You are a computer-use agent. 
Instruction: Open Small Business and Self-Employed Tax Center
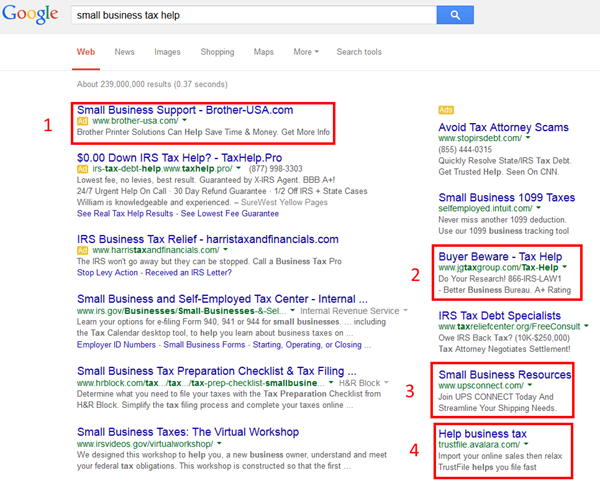(210, 297)
